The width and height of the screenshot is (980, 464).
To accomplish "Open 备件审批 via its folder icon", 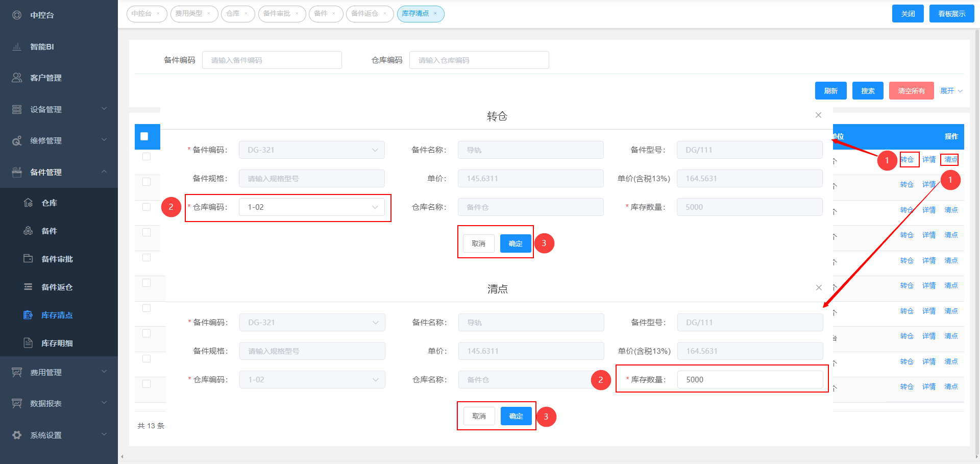I will [29, 259].
